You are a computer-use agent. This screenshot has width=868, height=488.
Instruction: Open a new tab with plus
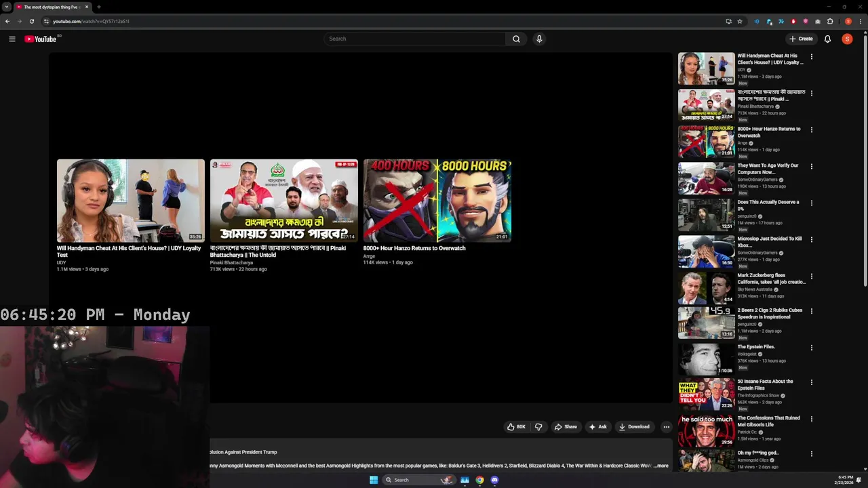[99, 7]
